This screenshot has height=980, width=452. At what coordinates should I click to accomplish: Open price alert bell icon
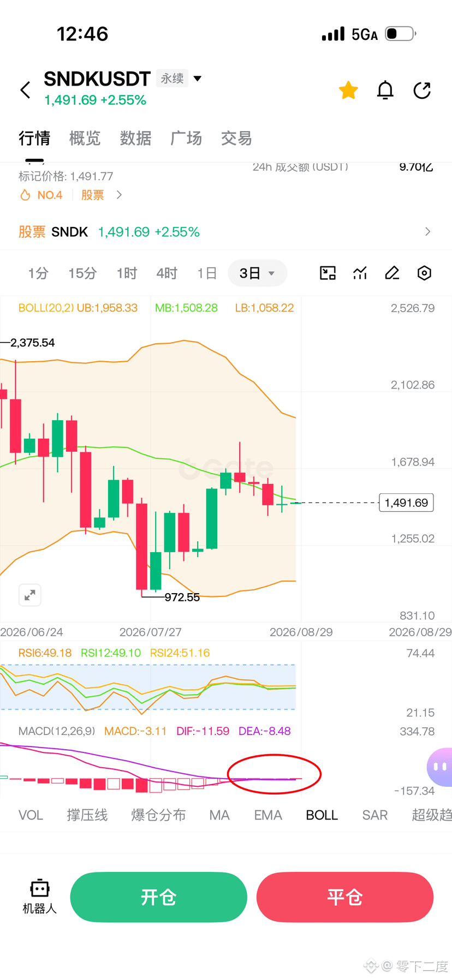tap(385, 90)
